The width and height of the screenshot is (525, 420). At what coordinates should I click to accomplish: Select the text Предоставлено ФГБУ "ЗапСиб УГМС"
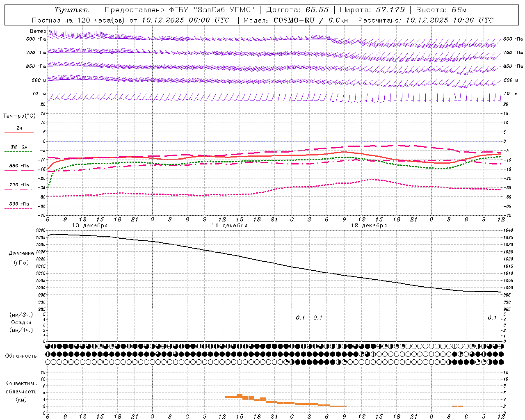click(x=180, y=10)
